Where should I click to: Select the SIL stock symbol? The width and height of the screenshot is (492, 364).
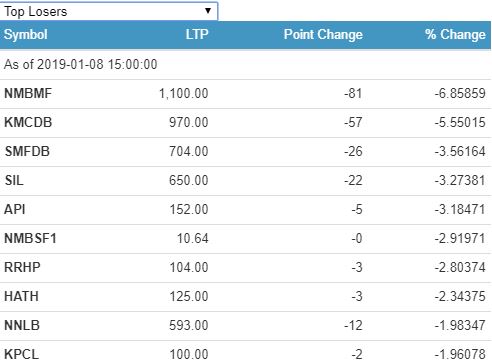14,180
